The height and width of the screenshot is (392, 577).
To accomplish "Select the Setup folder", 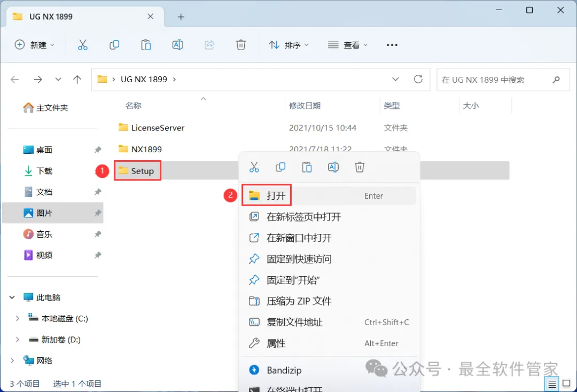I will [137, 170].
